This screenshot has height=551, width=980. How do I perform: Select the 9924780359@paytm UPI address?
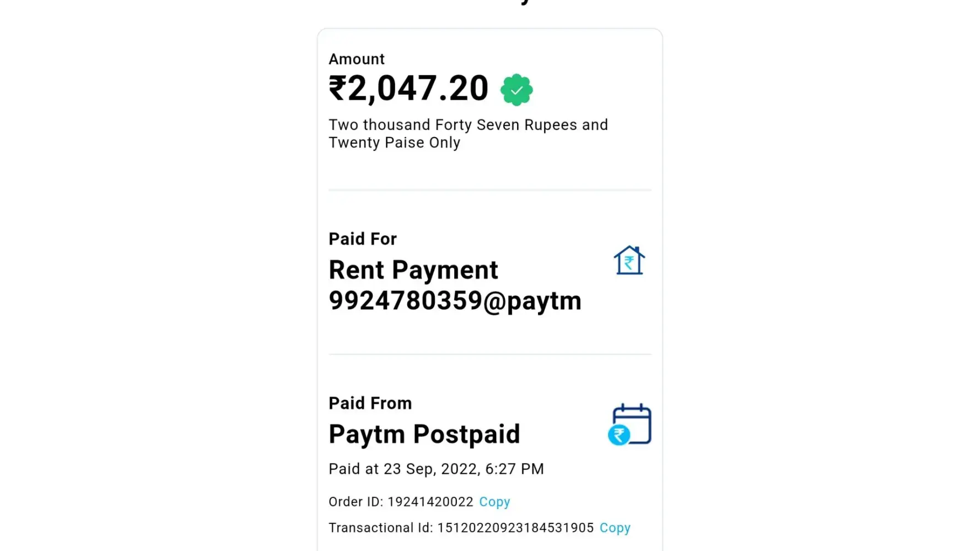[x=455, y=301]
